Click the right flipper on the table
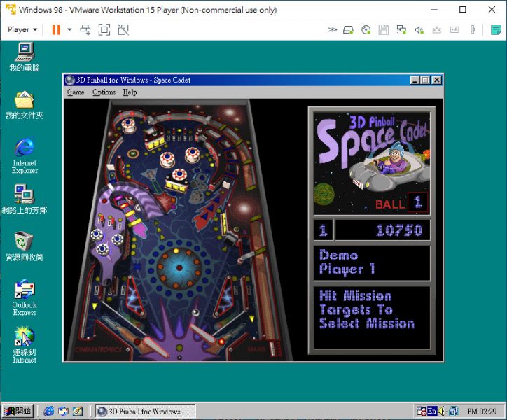The width and height of the screenshot is (507, 420). (202, 333)
